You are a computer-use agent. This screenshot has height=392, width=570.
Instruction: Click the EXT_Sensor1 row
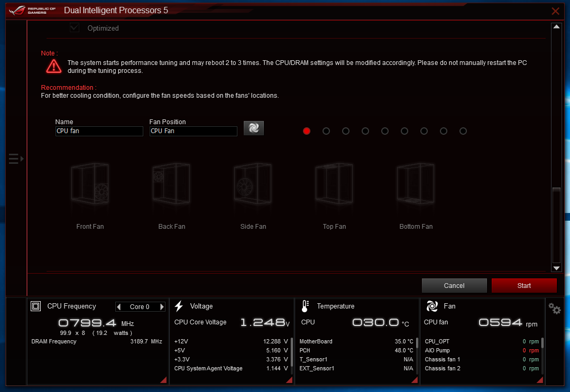(x=356, y=368)
